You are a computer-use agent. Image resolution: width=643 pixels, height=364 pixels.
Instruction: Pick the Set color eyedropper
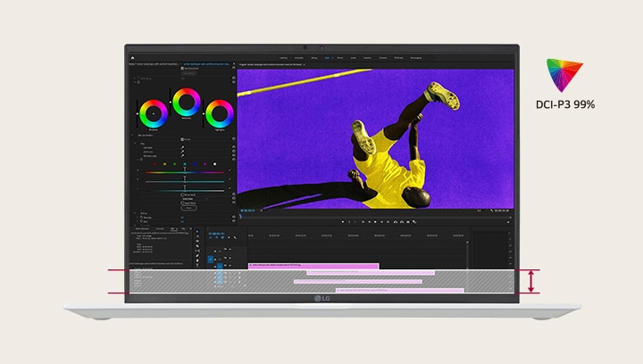click(x=182, y=148)
